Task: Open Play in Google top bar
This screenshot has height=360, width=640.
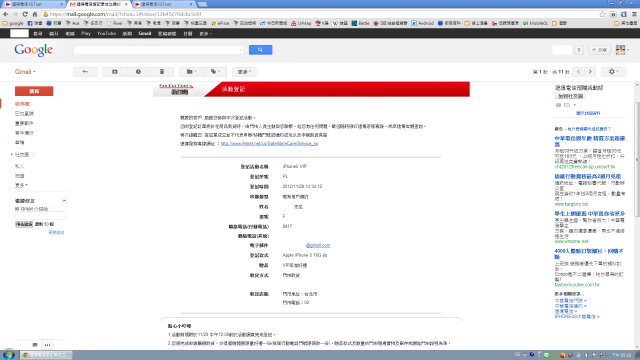Action: (x=86, y=33)
